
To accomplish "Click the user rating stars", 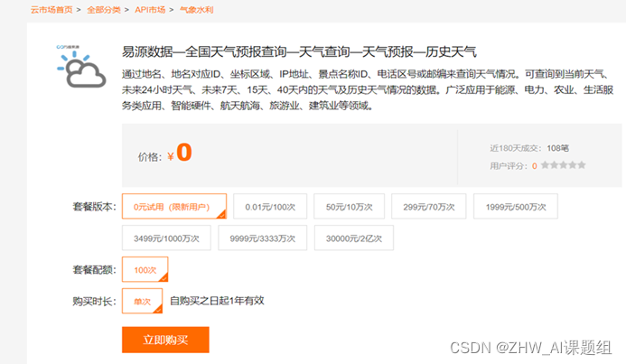I will 564,165.
